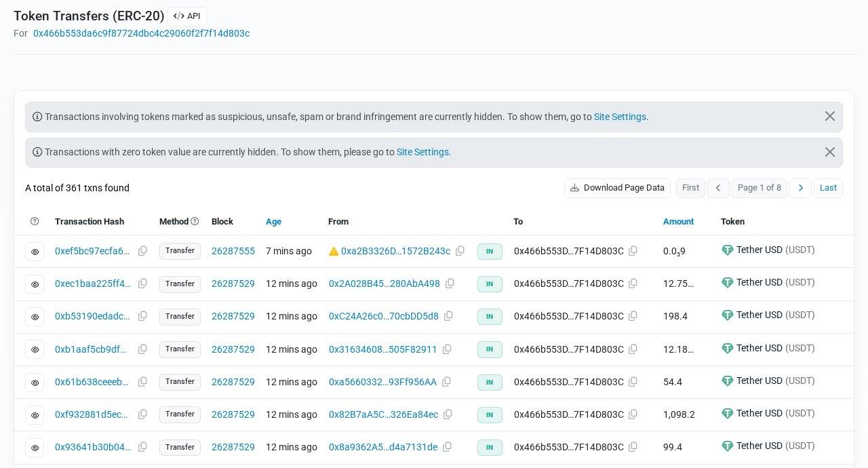Screen dimensions: 868x468
Task: Preview transaction 0x61b638ceeeb with eye icon
Action: [35, 383]
